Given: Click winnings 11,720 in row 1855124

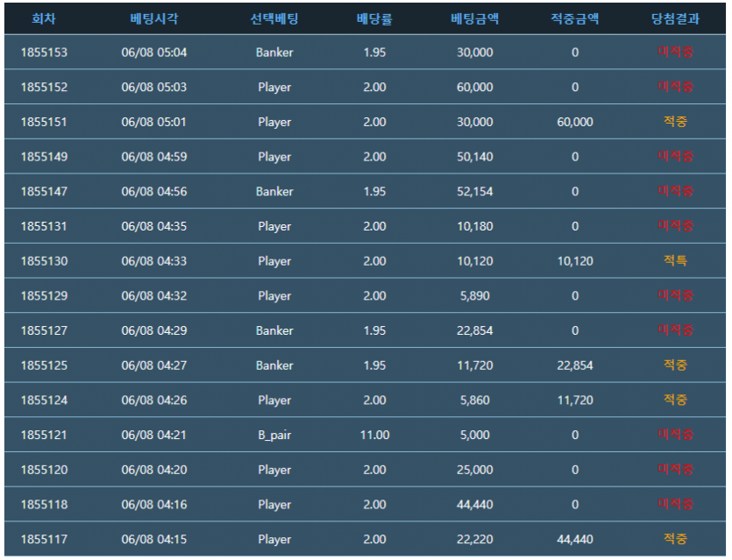Looking at the screenshot, I should pos(575,400).
